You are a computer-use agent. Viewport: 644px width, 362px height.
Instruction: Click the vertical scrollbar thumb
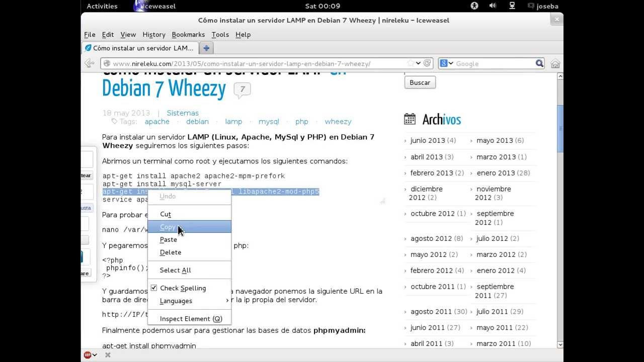[x=560, y=128]
